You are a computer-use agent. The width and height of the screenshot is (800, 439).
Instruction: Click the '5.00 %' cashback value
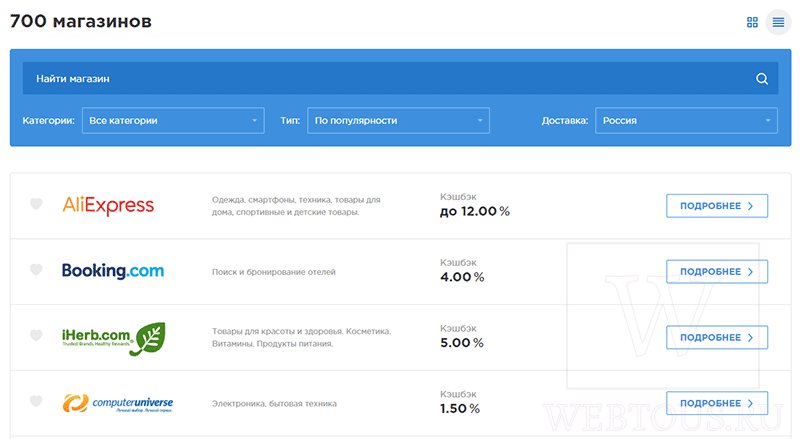coord(462,343)
